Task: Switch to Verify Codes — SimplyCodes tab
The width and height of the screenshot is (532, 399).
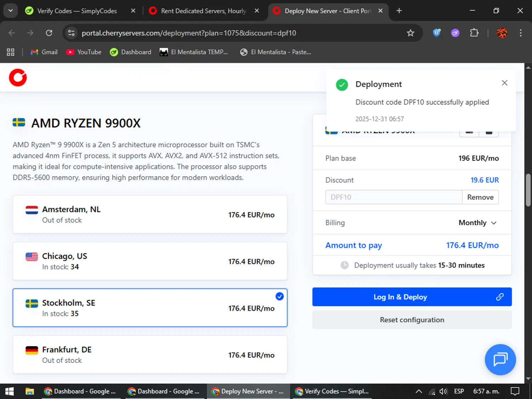Action: pos(77,11)
